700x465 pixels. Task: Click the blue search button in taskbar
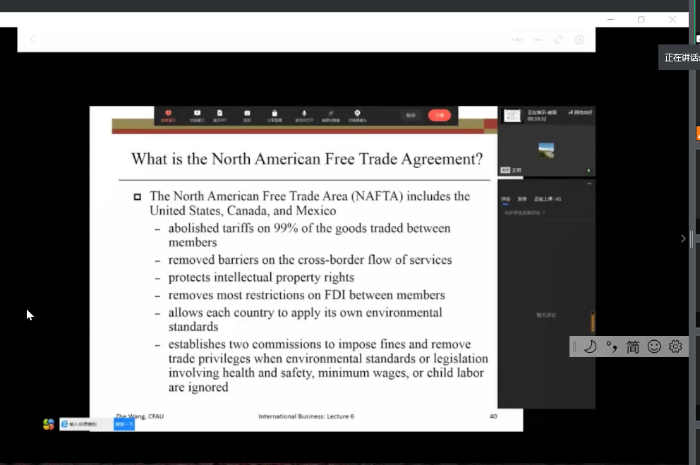coord(125,424)
